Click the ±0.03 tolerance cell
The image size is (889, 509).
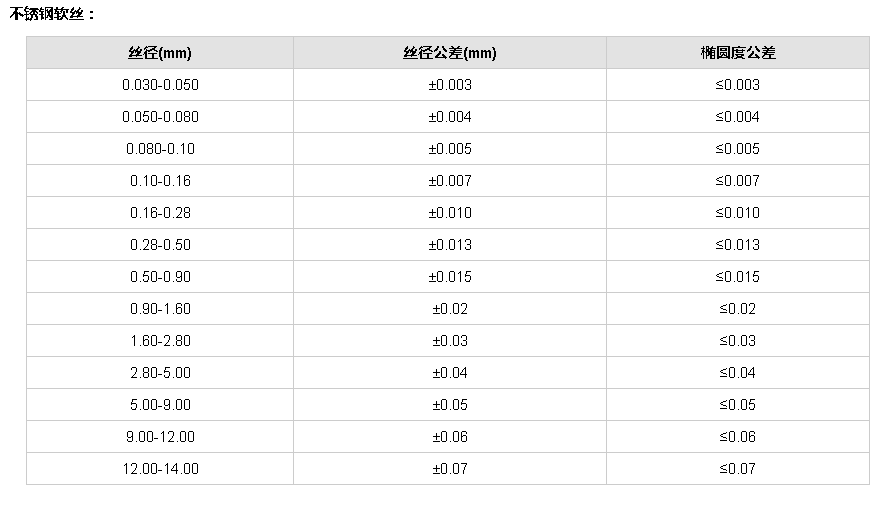click(x=449, y=341)
